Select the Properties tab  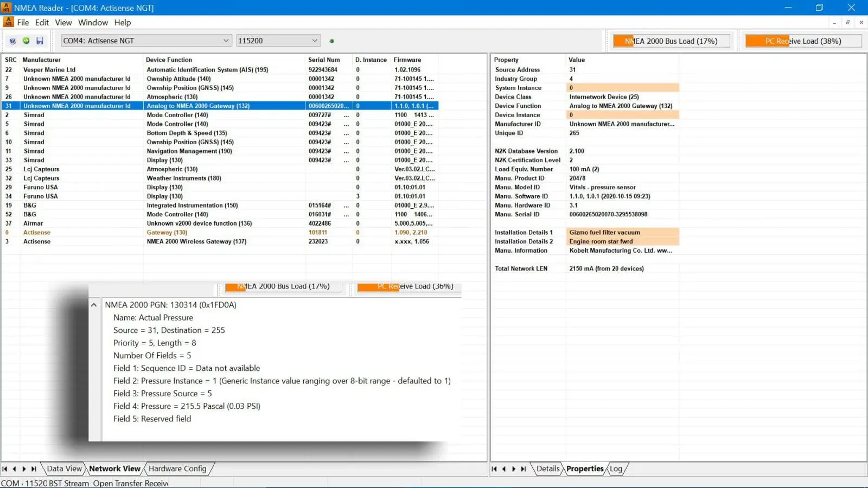tap(585, 469)
